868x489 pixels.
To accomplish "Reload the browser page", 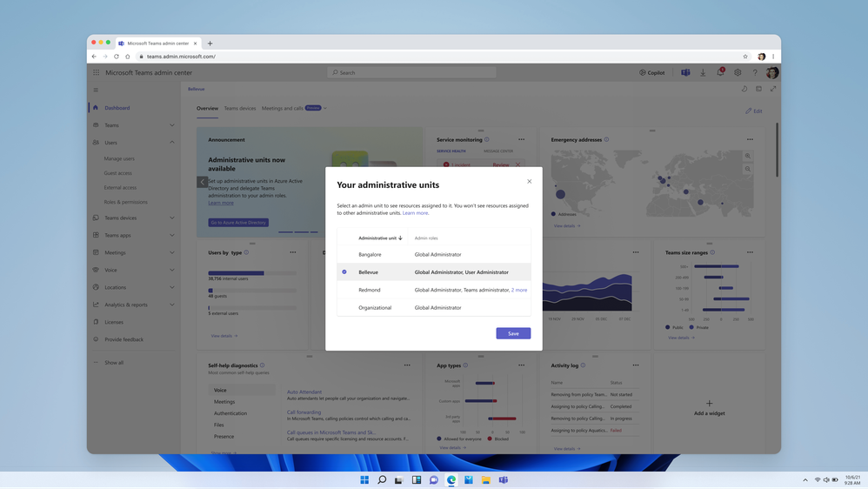I will [117, 57].
